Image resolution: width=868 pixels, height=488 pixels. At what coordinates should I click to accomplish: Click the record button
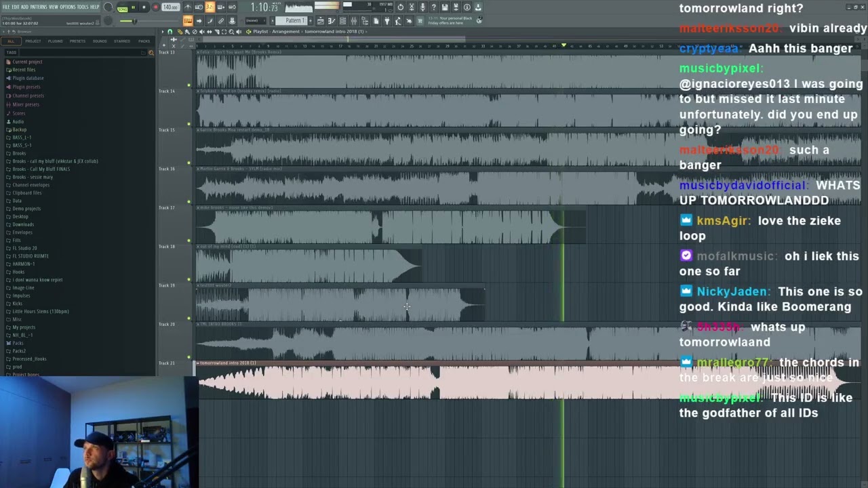155,7
